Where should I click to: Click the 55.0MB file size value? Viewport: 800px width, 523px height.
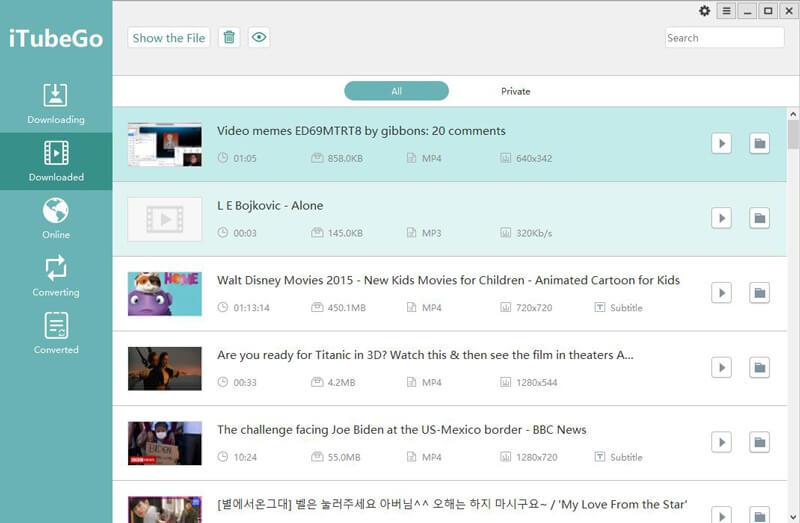pyautogui.click(x=344, y=457)
